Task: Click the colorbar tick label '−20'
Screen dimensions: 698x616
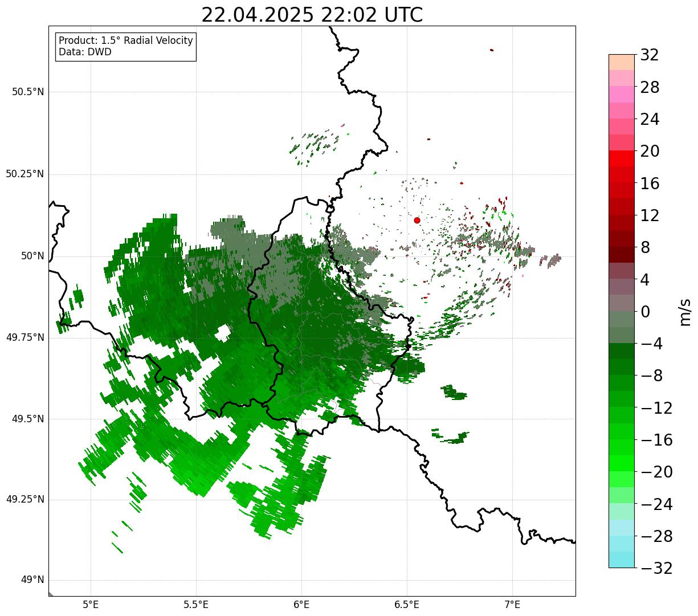Action: 656,472
